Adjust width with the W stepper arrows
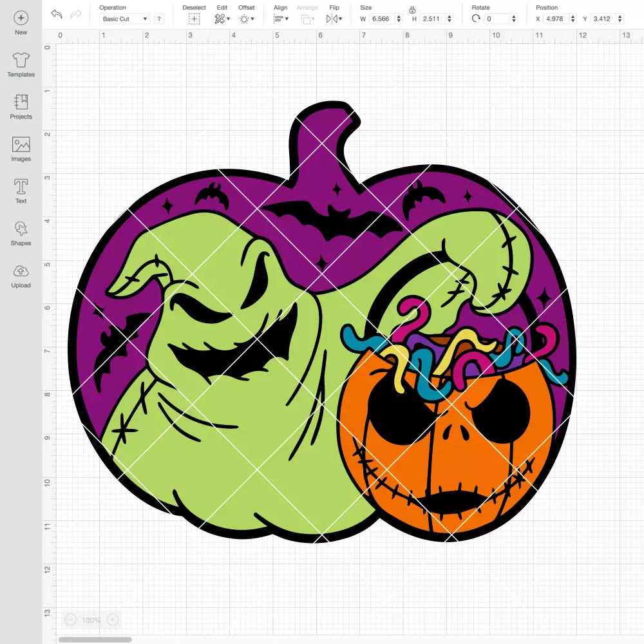644x644 pixels. pos(399,19)
